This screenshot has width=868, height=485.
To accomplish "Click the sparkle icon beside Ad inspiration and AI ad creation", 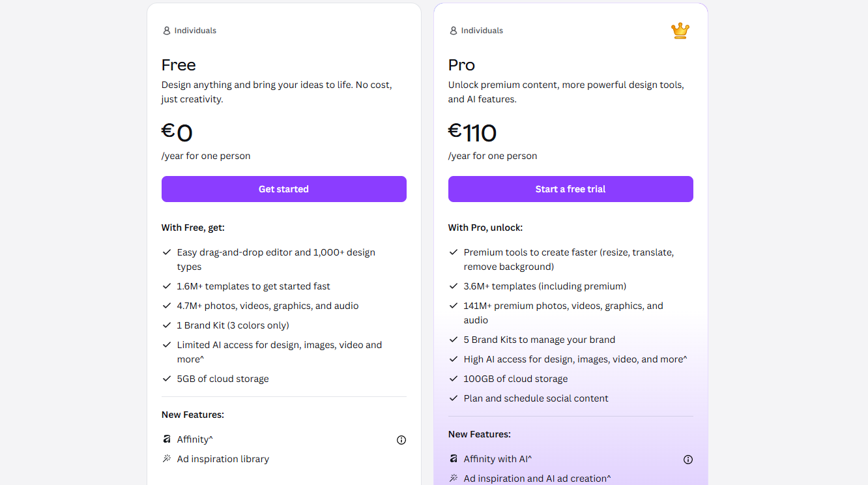I will (454, 478).
